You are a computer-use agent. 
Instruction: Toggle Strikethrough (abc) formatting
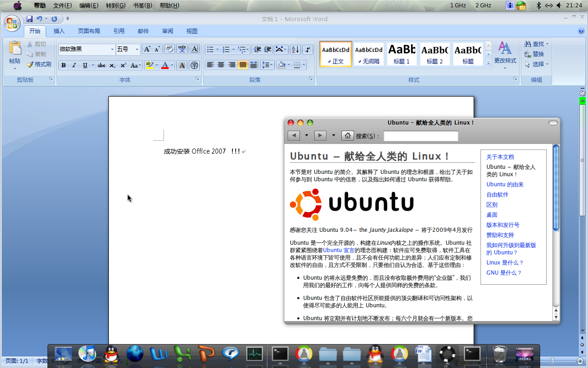coord(102,65)
